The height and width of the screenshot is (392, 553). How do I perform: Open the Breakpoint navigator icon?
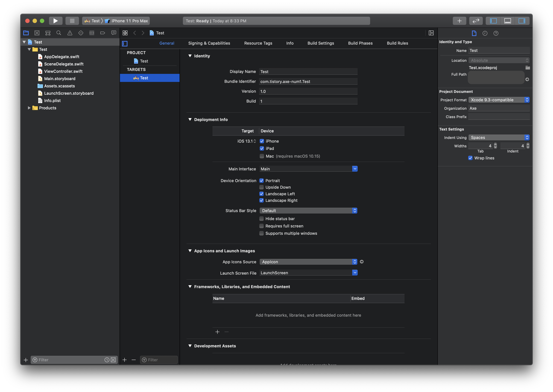pyautogui.click(x=103, y=33)
